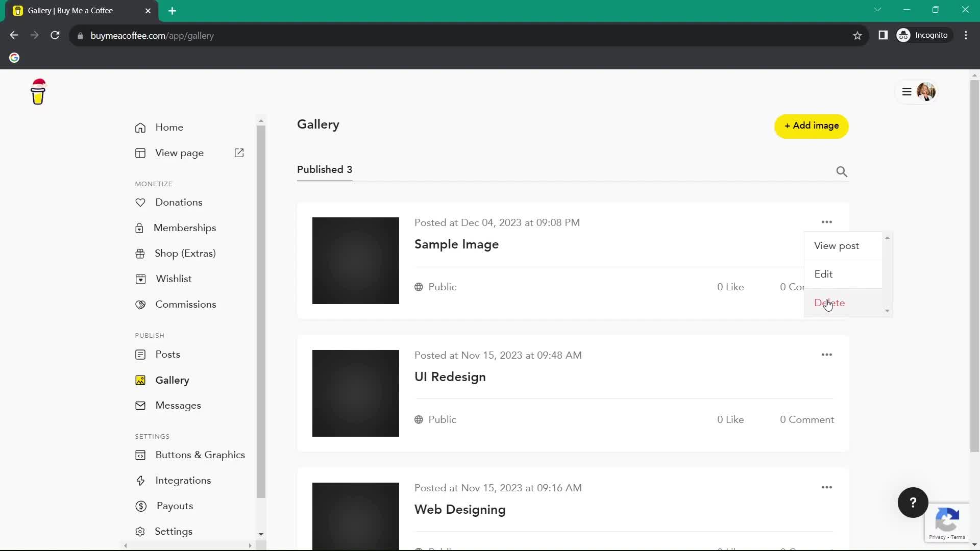Click the Commissions sidebar icon
Viewport: 980px width, 551px height.
pos(139,304)
